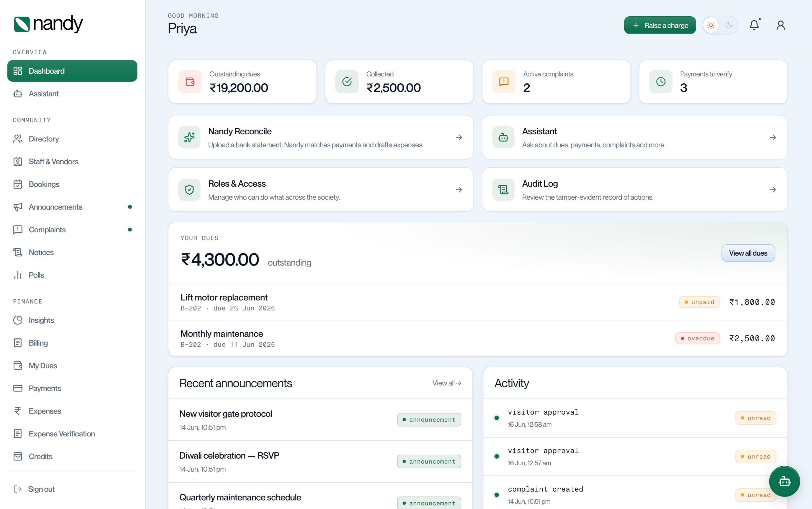
Task: Expand Assistant card via its arrow
Action: pyautogui.click(x=773, y=137)
